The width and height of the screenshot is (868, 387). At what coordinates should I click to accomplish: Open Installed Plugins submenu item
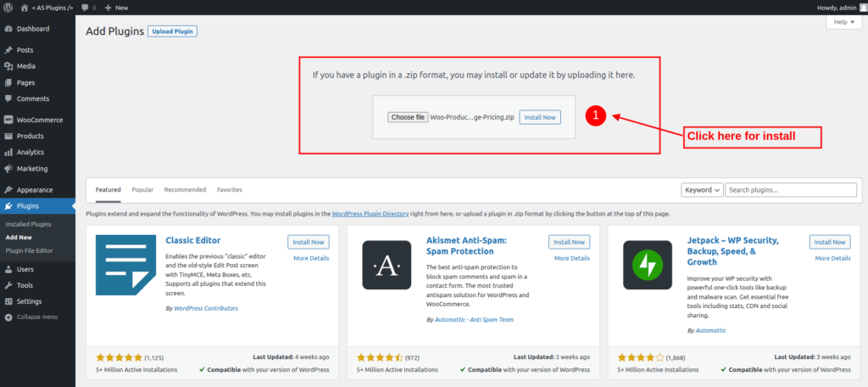click(28, 225)
